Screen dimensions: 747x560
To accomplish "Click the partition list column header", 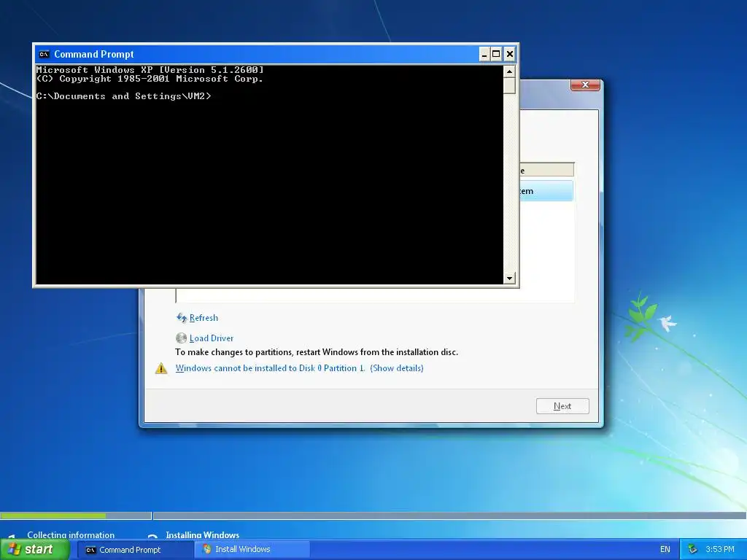I will [546, 170].
